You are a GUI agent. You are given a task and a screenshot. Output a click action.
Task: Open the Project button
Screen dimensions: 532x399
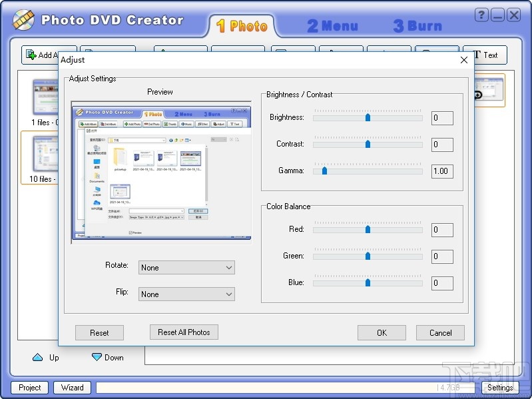pyautogui.click(x=29, y=388)
